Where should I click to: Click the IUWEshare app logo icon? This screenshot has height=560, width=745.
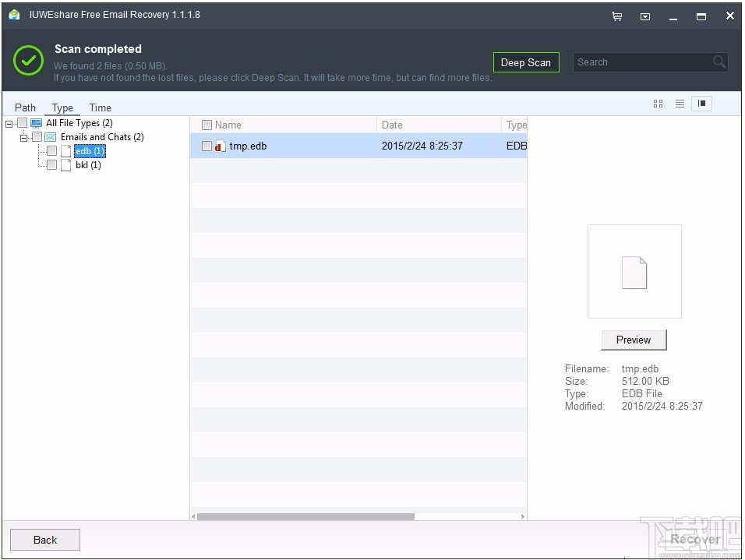click(x=14, y=15)
